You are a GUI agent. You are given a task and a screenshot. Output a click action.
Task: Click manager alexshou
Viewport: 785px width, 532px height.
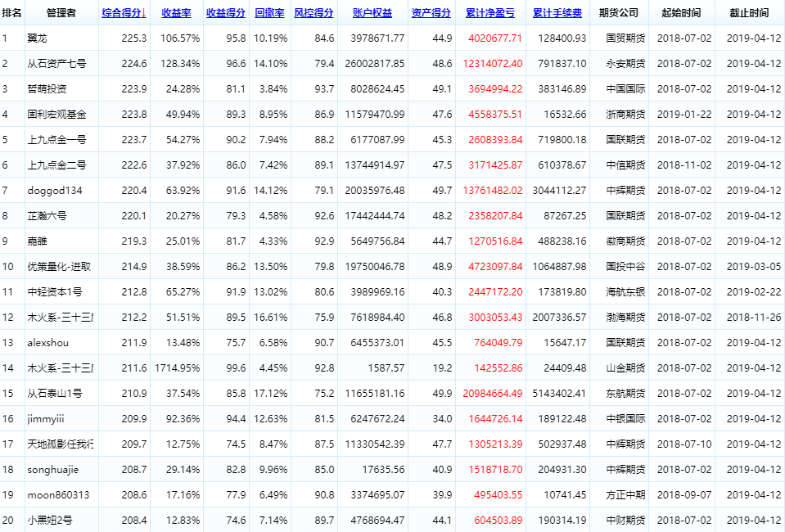48,343
